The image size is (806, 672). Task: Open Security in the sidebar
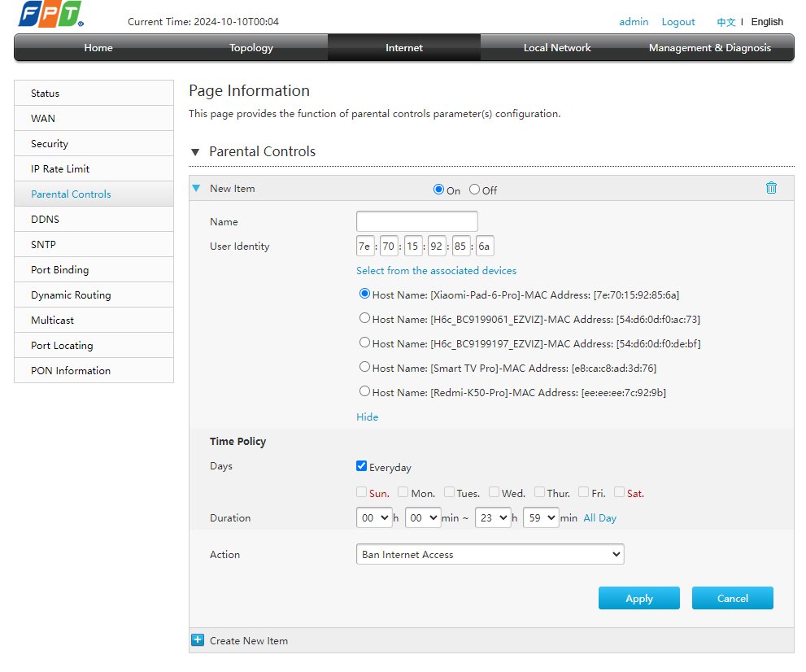94,143
